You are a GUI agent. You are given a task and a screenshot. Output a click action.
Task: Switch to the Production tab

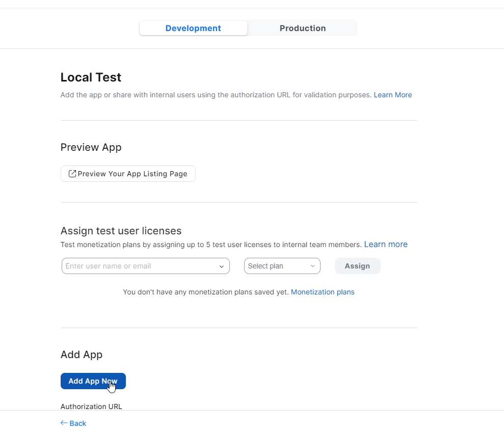pyautogui.click(x=302, y=29)
